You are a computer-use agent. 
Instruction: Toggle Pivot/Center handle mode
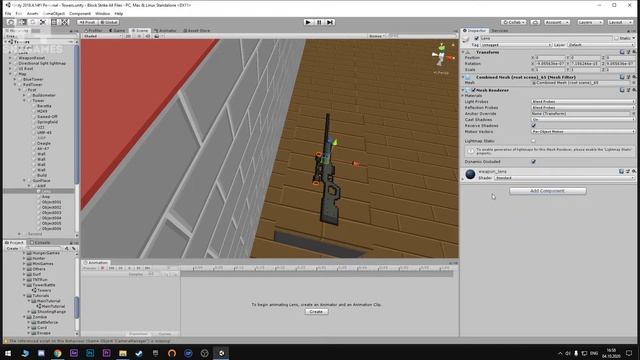[x=87, y=22]
